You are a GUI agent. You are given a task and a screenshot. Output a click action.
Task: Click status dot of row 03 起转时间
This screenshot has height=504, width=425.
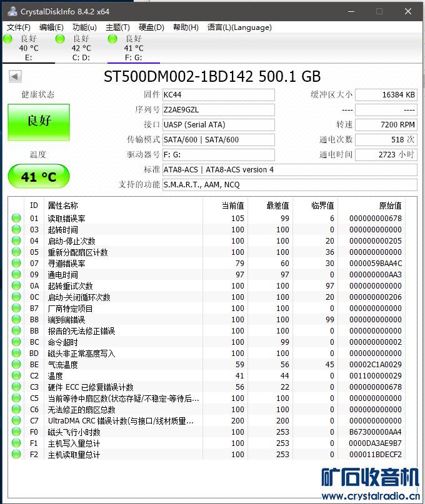pos(16,229)
